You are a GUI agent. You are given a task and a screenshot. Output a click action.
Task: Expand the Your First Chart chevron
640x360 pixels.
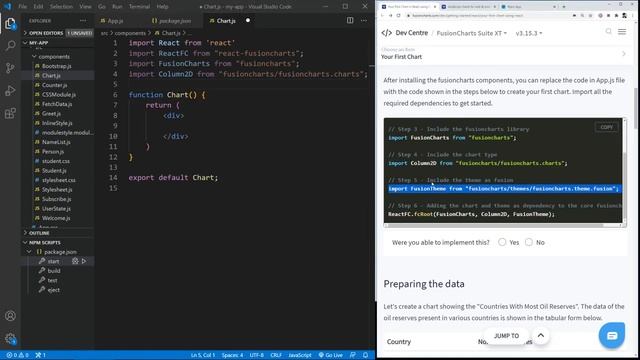coord(624,53)
